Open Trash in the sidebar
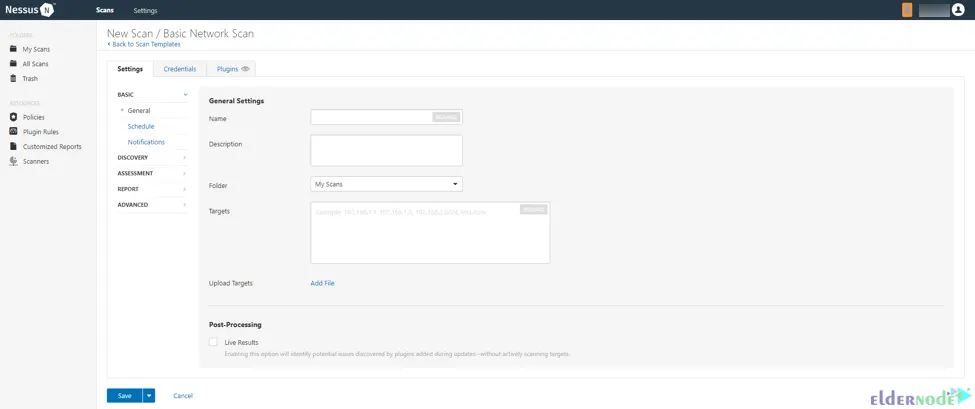The image size is (975, 409). coord(30,79)
